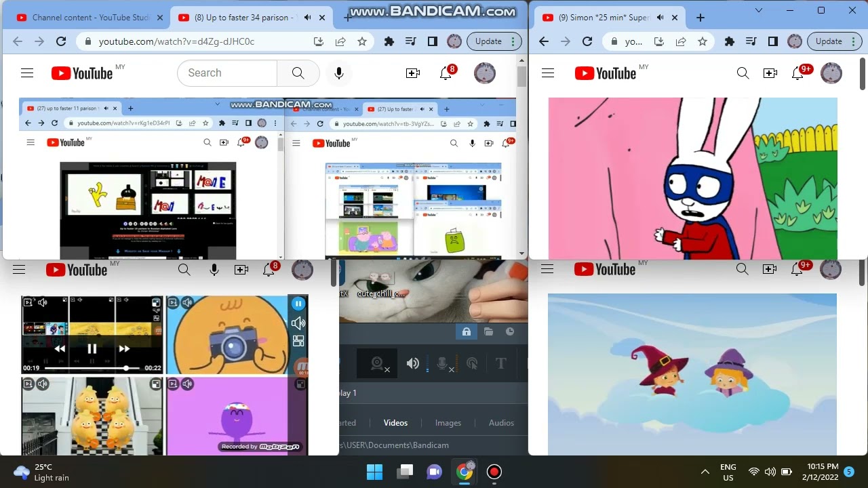Expand the system tray hidden icons chevron
Viewport: 868px width, 488px height.
point(705,472)
